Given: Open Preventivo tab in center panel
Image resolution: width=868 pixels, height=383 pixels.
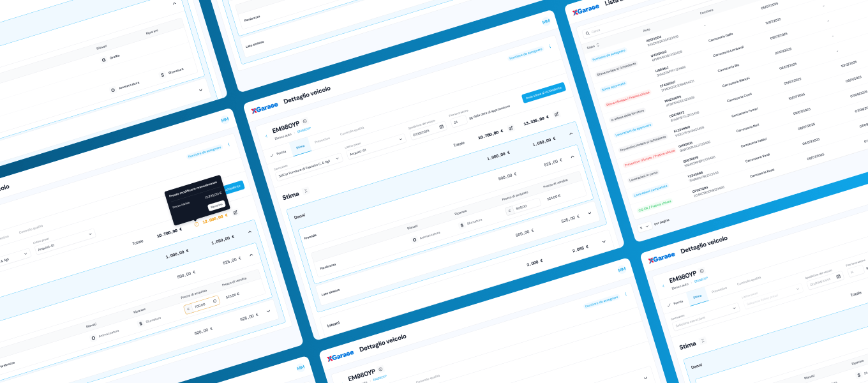Looking at the screenshot, I should pyautogui.click(x=322, y=139).
